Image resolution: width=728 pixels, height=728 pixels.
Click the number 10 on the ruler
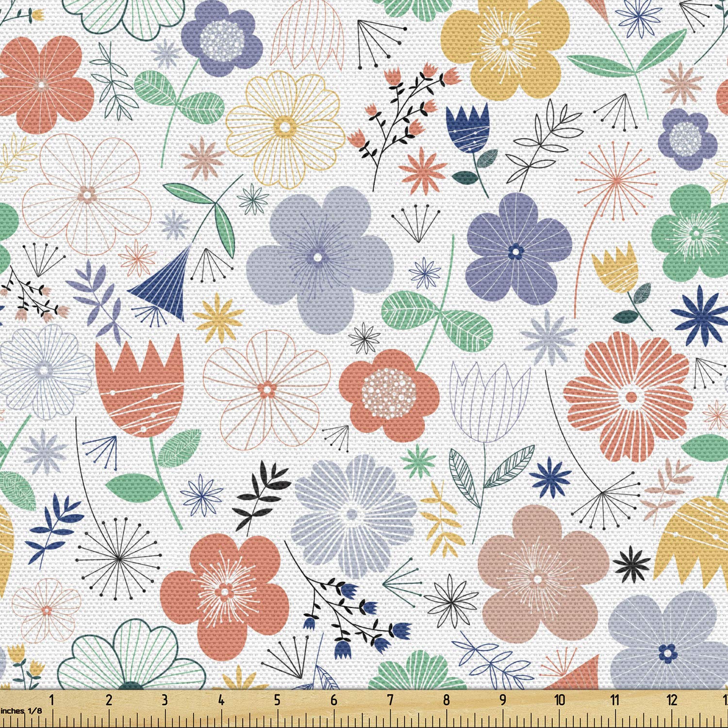click(560, 699)
